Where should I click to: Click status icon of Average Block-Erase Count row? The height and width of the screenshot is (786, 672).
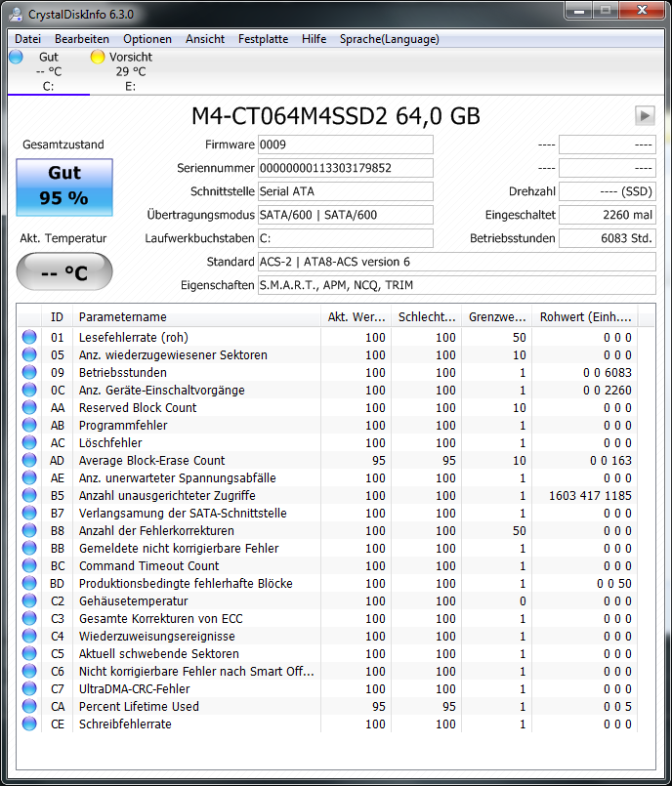(x=29, y=460)
